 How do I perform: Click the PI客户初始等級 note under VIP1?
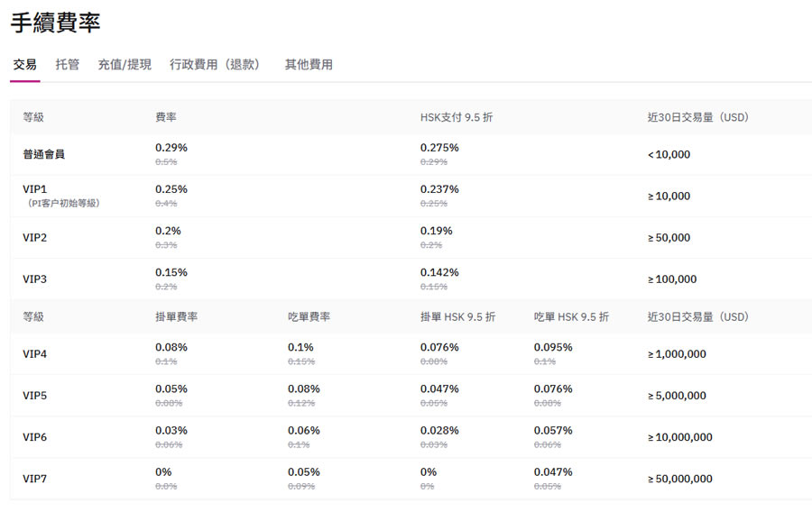coord(63,204)
